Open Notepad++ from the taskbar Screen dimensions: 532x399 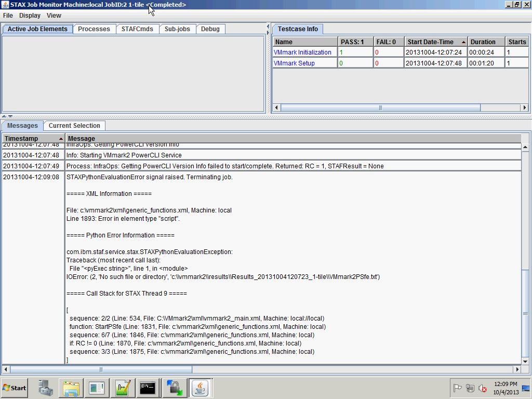coord(123,388)
